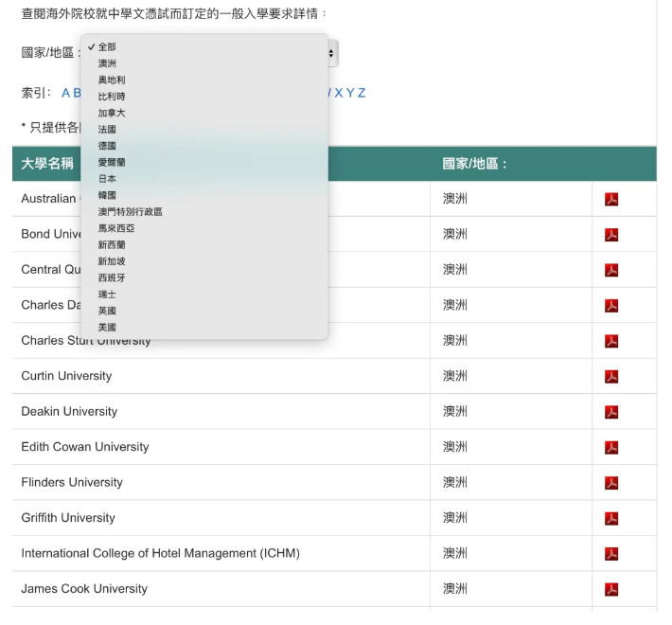The image size is (672, 625).
Task: Choose 馬來西亞 option
Action: point(204,228)
